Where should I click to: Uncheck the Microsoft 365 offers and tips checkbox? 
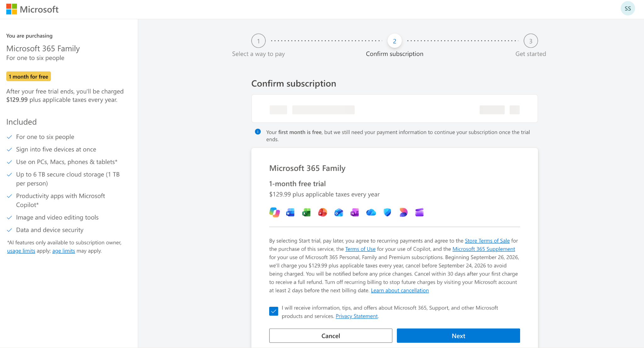(x=274, y=311)
